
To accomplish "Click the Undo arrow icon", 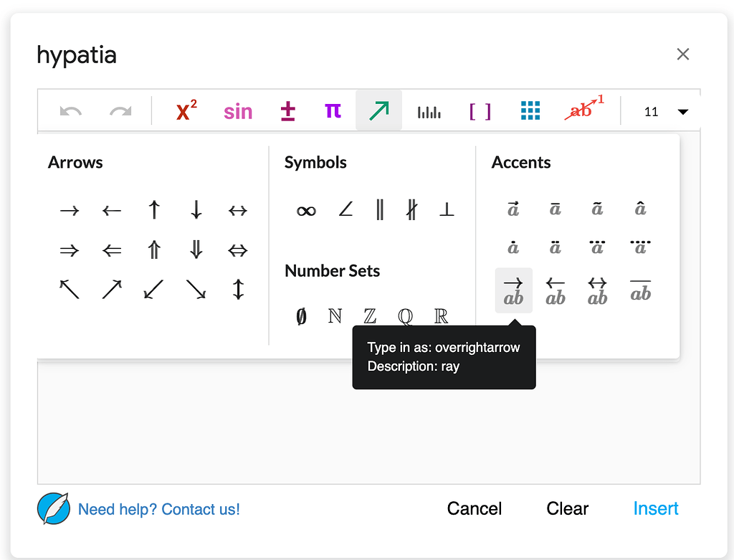I will (x=70, y=110).
